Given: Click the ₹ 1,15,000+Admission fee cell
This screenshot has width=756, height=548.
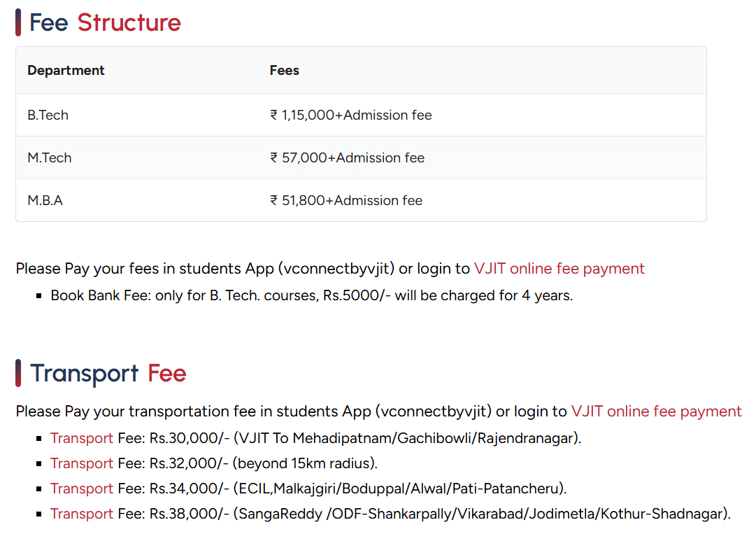Looking at the screenshot, I should (x=350, y=115).
